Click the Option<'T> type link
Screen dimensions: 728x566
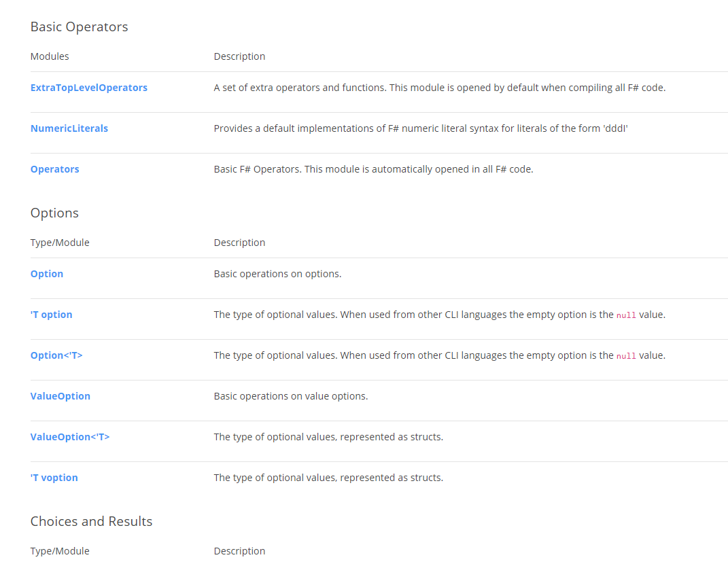click(x=56, y=355)
